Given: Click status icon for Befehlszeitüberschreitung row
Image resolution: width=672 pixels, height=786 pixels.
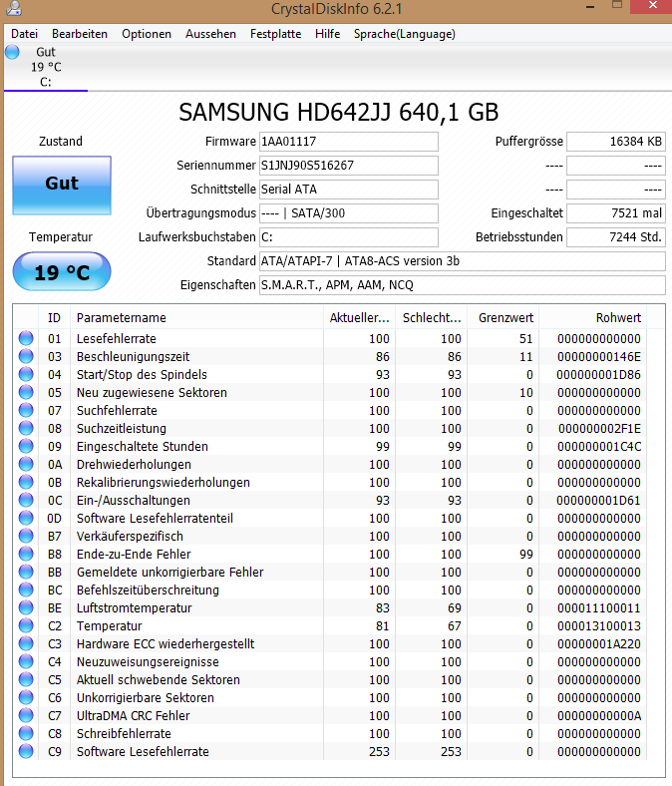Looking at the screenshot, I should pos(26,590).
